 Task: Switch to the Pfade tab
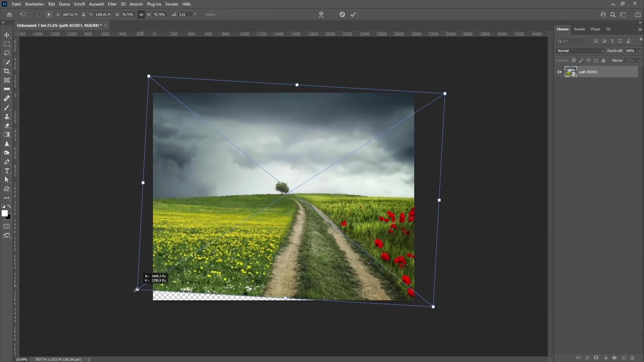(595, 29)
